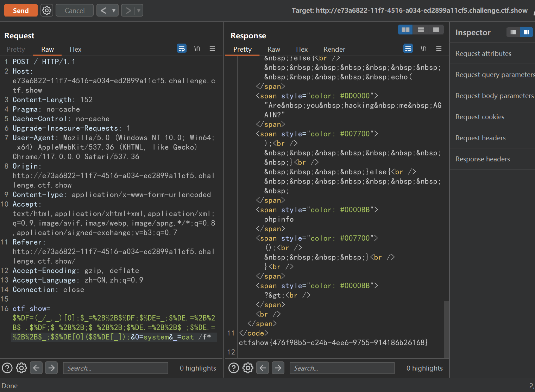Go forward to the next request in history
Screen dimensions: 535x392
pos(128,11)
